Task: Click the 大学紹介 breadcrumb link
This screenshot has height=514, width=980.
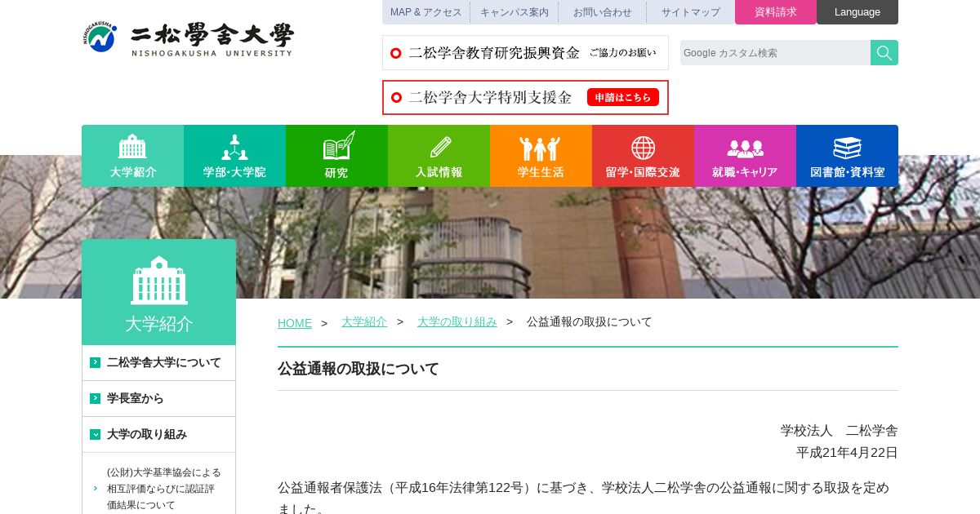Action: pos(364,321)
